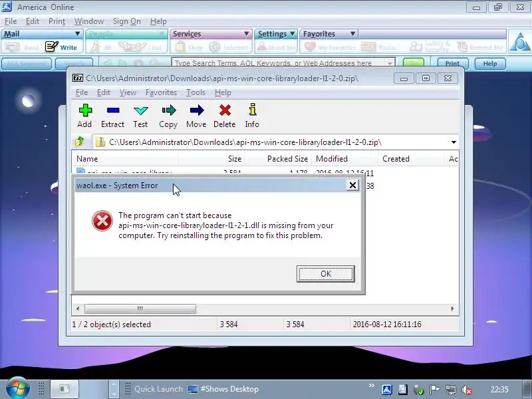Image resolution: width=532 pixels, height=399 pixels.
Task: Click the blue Extract minus icon
Action: click(112, 110)
